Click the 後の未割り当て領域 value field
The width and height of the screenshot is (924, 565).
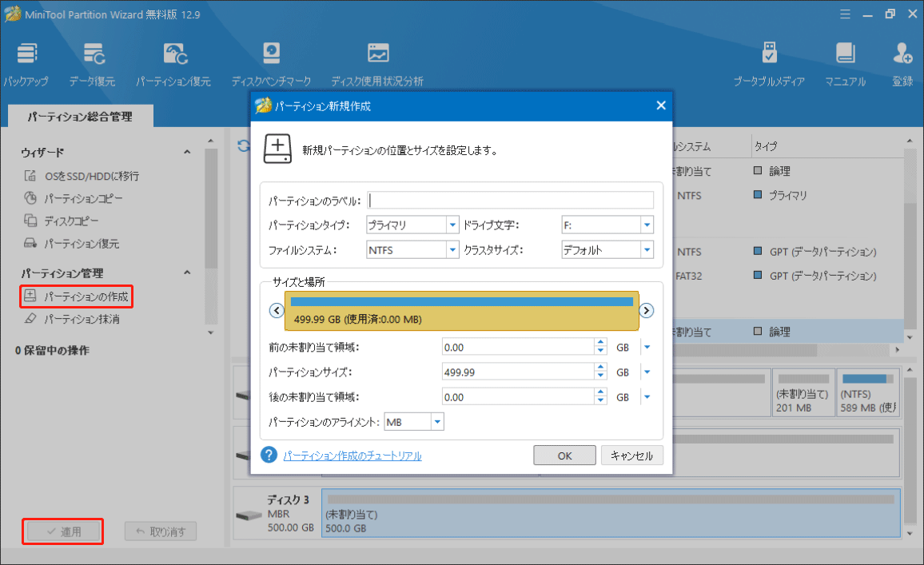pos(518,396)
